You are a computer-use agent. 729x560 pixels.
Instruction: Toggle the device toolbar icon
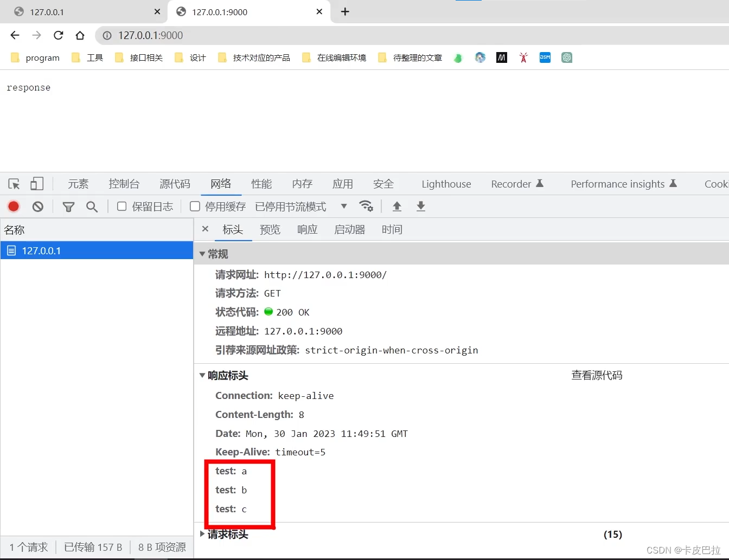tap(37, 184)
